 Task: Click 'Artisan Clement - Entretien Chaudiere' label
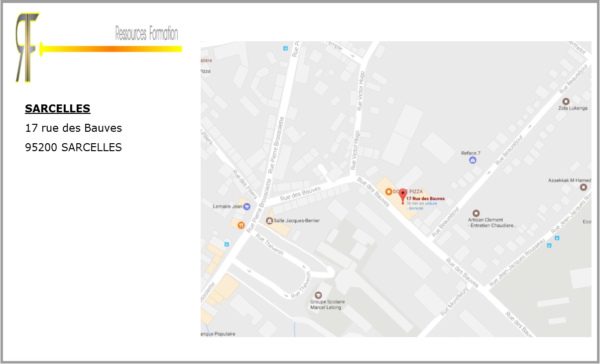tap(492, 223)
